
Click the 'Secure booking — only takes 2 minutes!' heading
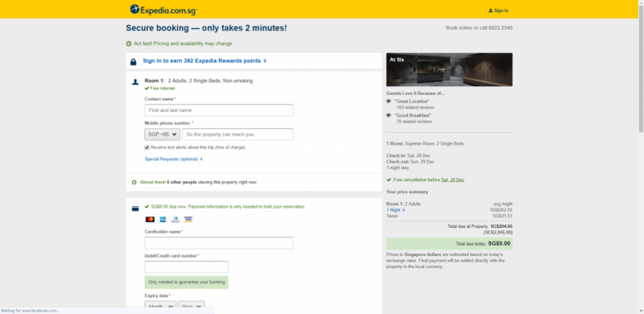coord(207,28)
